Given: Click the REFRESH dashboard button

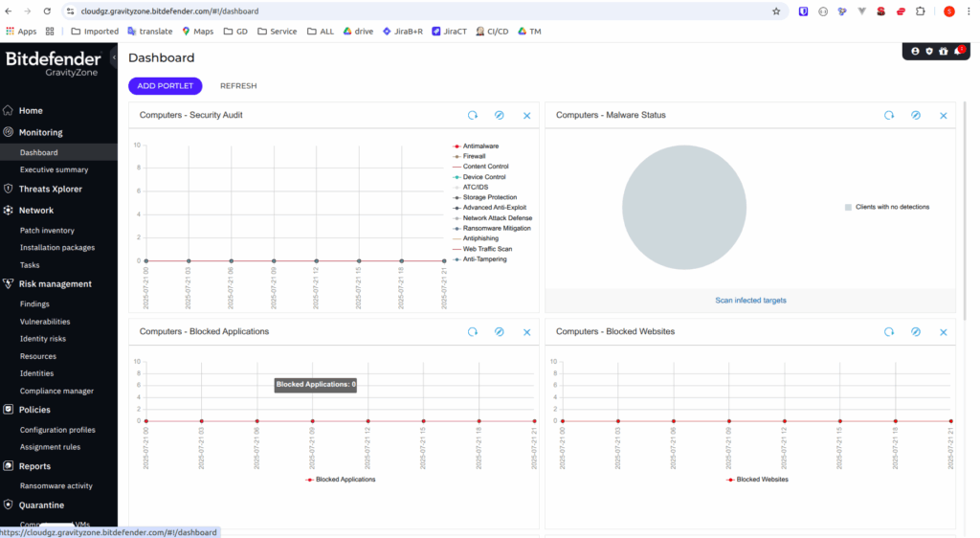Looking at the screenshot, I should [238, 85].
